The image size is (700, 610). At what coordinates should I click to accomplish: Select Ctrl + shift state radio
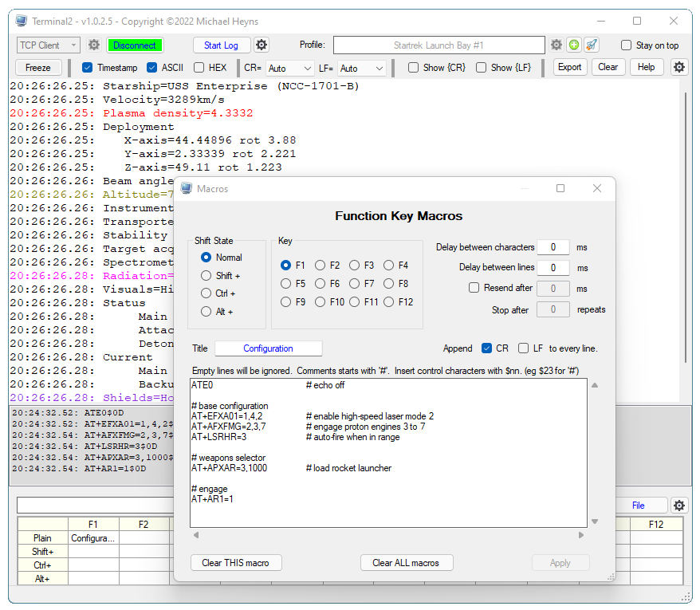(x=206, y=293)
